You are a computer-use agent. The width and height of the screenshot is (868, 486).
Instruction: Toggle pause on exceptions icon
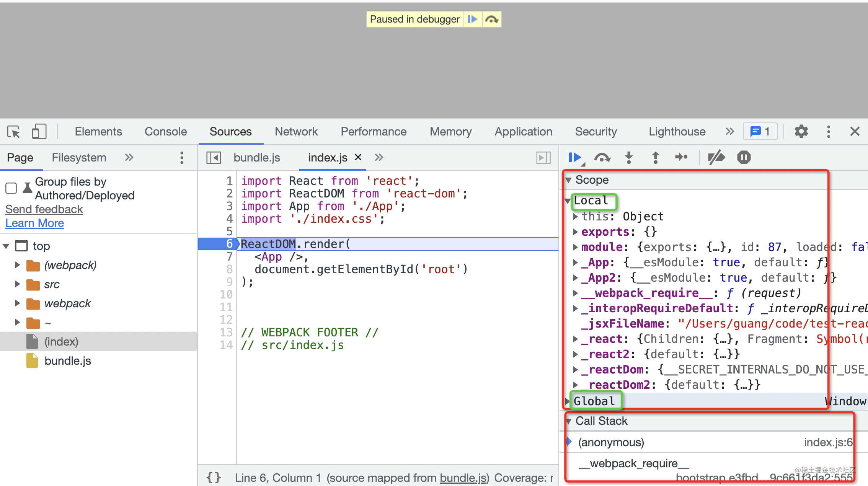point(744,157)
